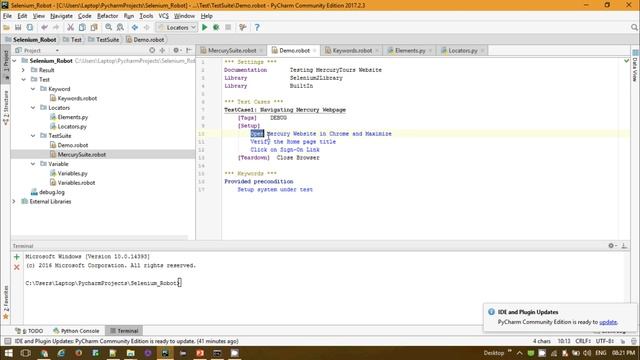Click the Task View taskbar icon
The width and height of the screenshot is (640, 360).
[x=25, y=353]
